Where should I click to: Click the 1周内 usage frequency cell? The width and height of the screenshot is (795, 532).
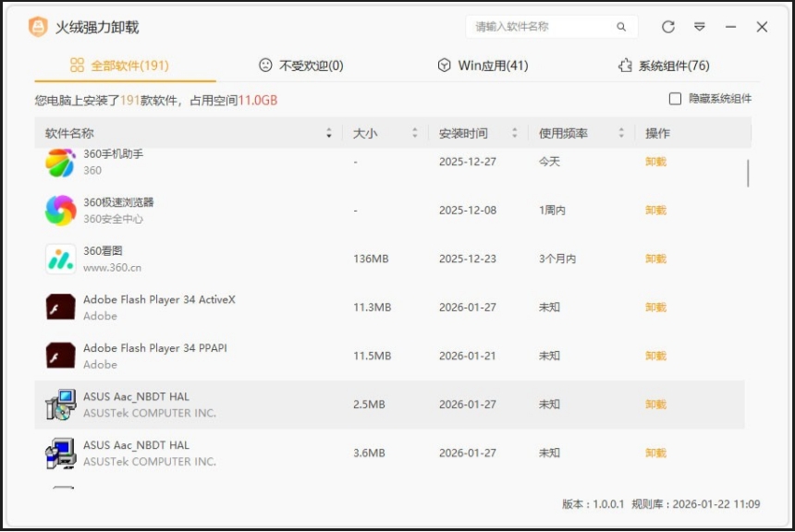[552, 211]
